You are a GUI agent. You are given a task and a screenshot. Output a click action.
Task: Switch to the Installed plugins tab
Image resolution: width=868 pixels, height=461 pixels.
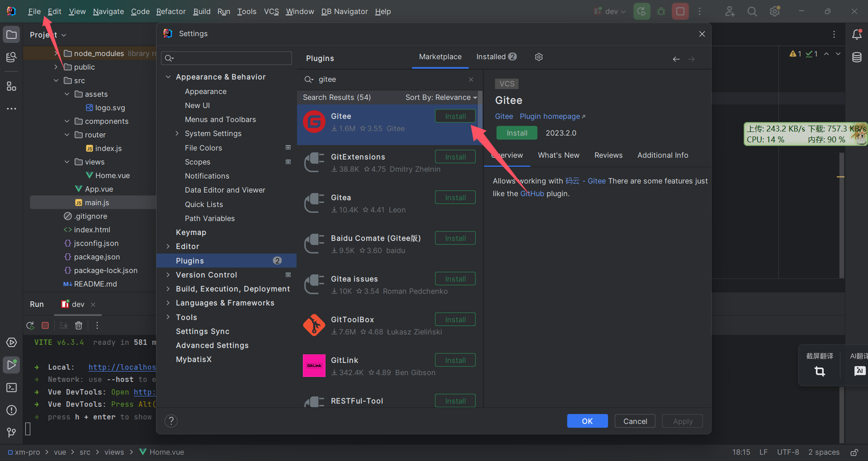496,57
